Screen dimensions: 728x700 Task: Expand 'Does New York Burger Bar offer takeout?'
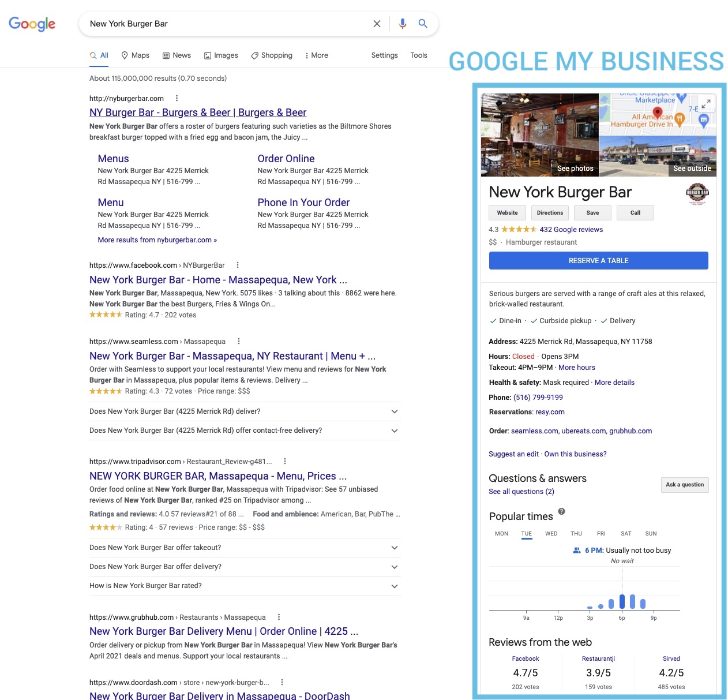click(x=245, y=548)
